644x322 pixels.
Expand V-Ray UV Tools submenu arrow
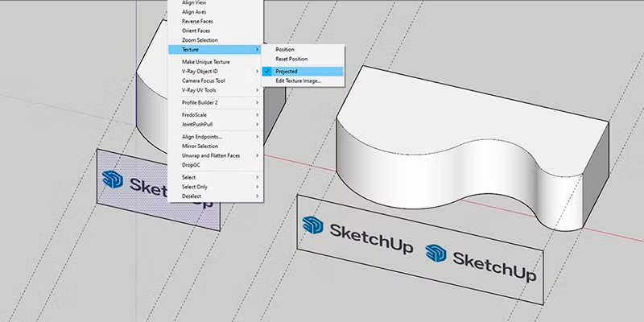pyautogui.click(x=257, y=90)
